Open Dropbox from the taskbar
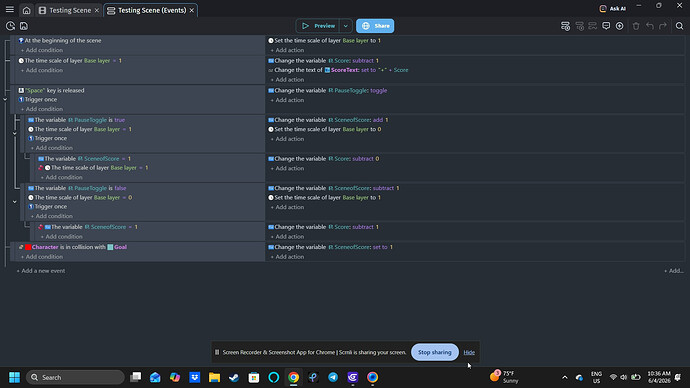 click(195, 377)
